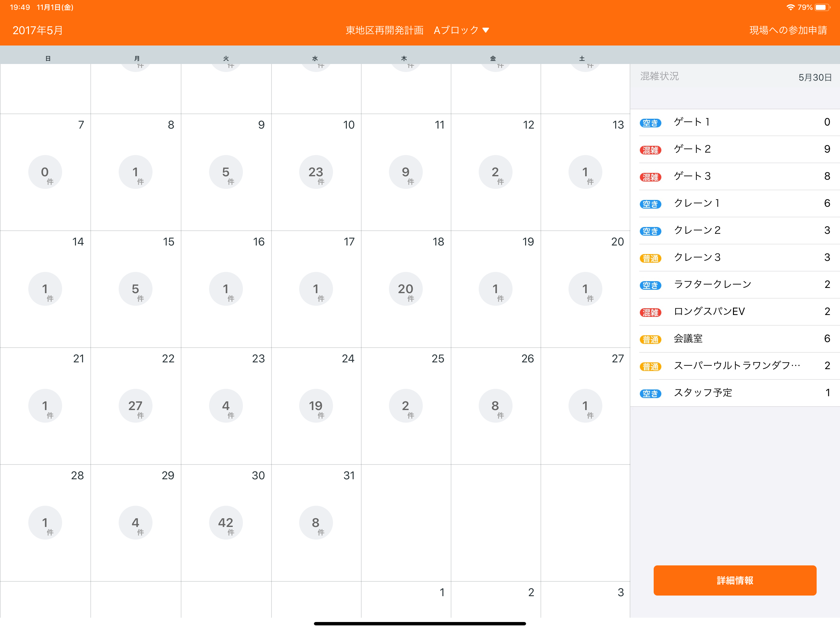This screenshot has height=630, width=840.
Task: Select the 0件 bubble on May 7
Action: pyautogui.click(x=45, y=172)
